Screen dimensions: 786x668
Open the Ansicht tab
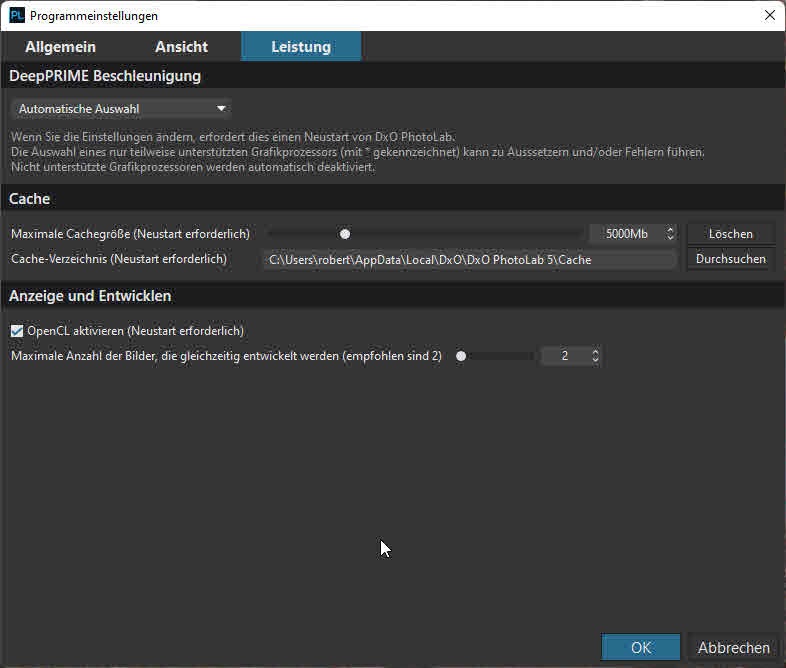[x=181, y=47]
